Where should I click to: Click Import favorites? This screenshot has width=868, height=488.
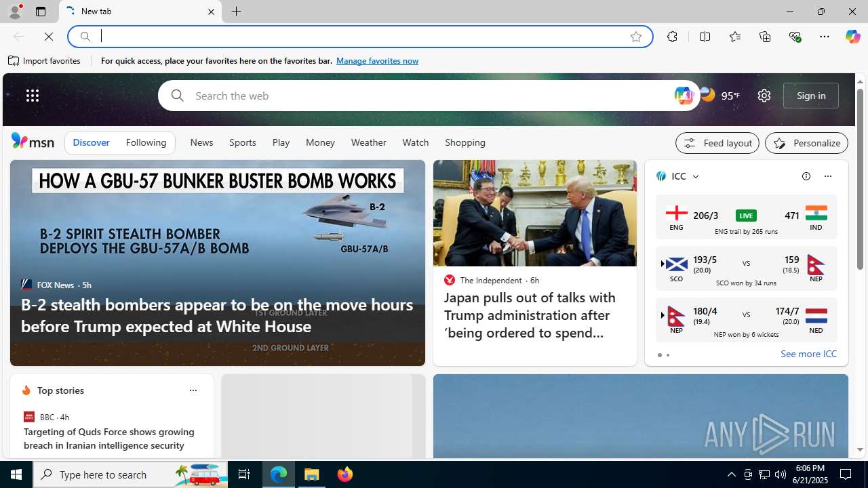tap(45, 61)
